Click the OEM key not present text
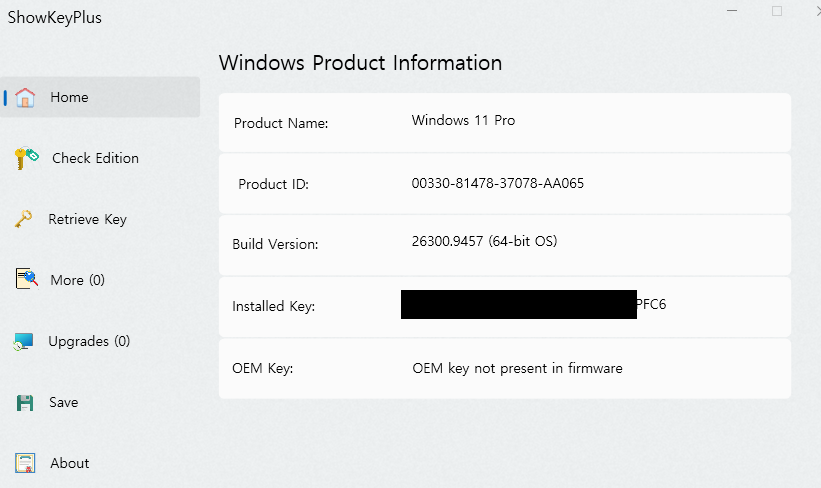The height and width of the screenshot is (488, 821). click(x=517, y=369)
